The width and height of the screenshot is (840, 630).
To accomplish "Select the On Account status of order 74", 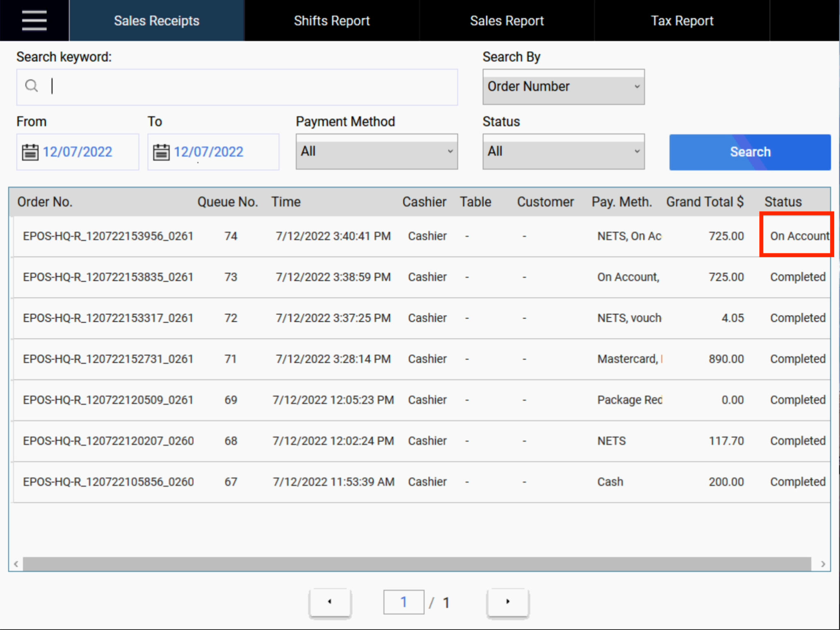I will (796, 236).
